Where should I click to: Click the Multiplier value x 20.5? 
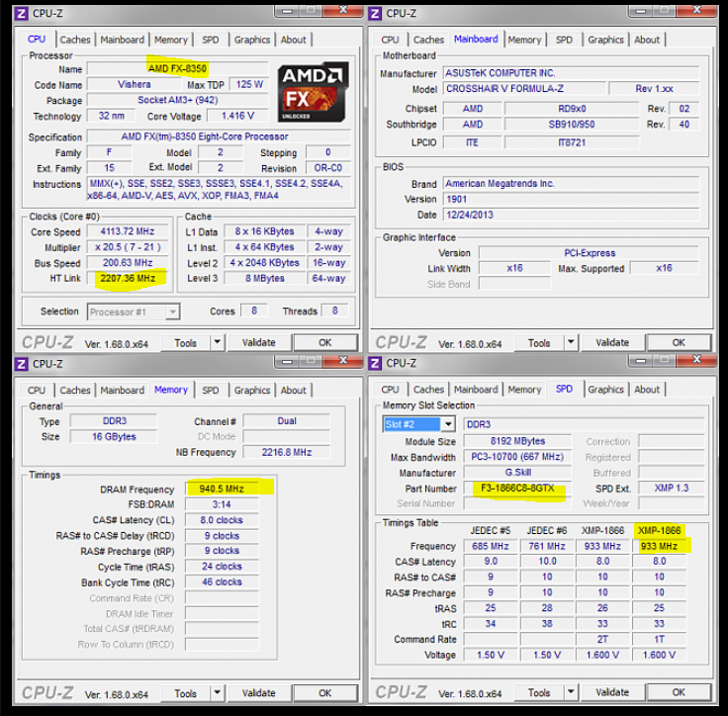tap(128, 247)
